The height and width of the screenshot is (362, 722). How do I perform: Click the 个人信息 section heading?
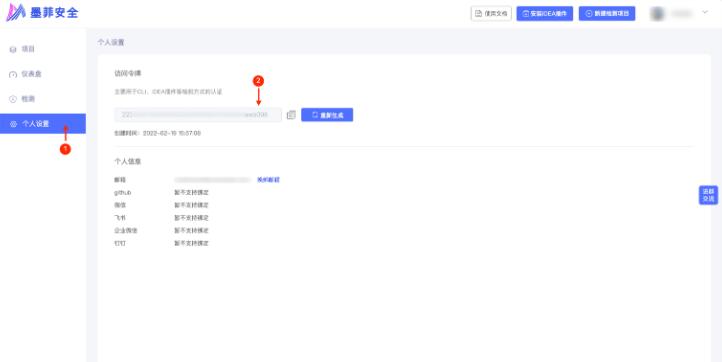click(128, 162)
